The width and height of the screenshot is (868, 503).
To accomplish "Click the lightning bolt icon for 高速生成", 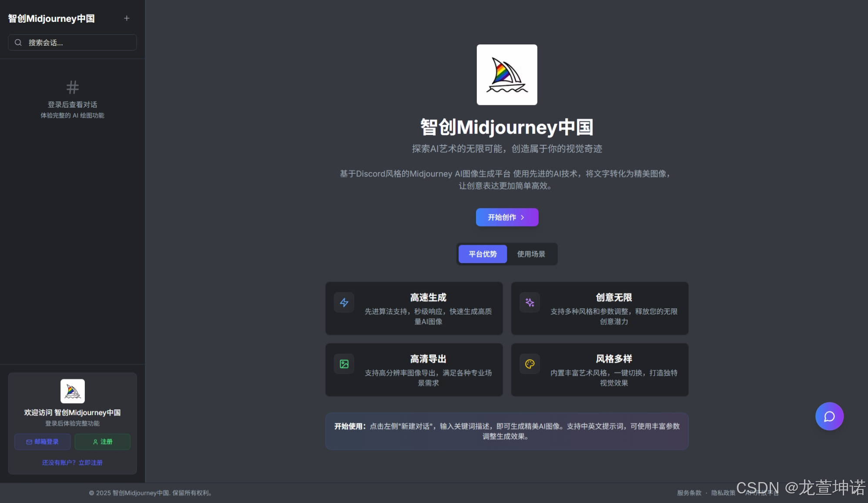I will point(344,303).
